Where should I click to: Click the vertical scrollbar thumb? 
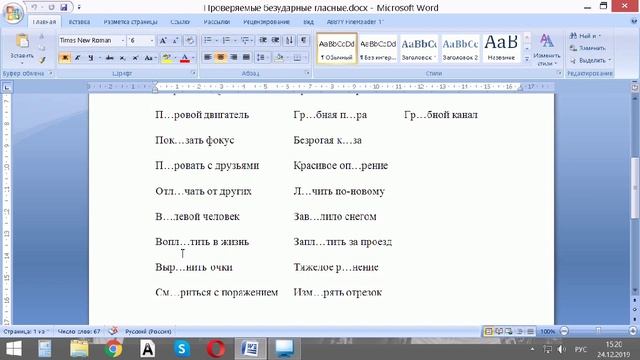point(635,189)
